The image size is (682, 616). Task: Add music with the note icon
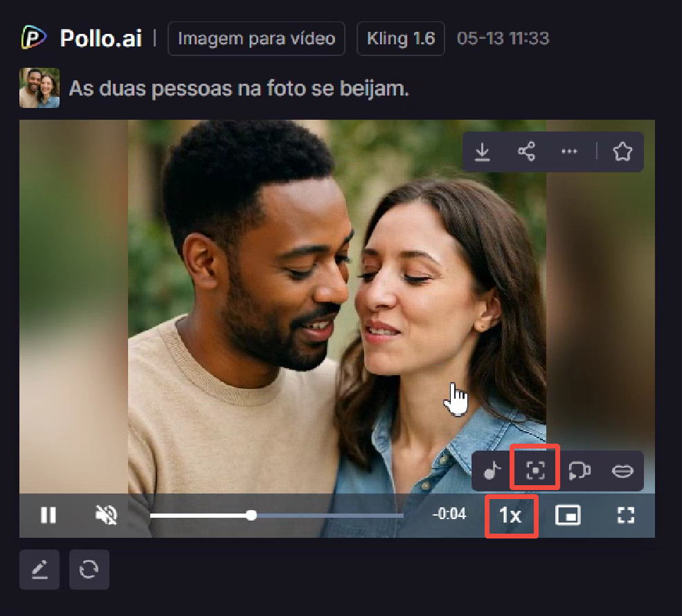(492, 471)
